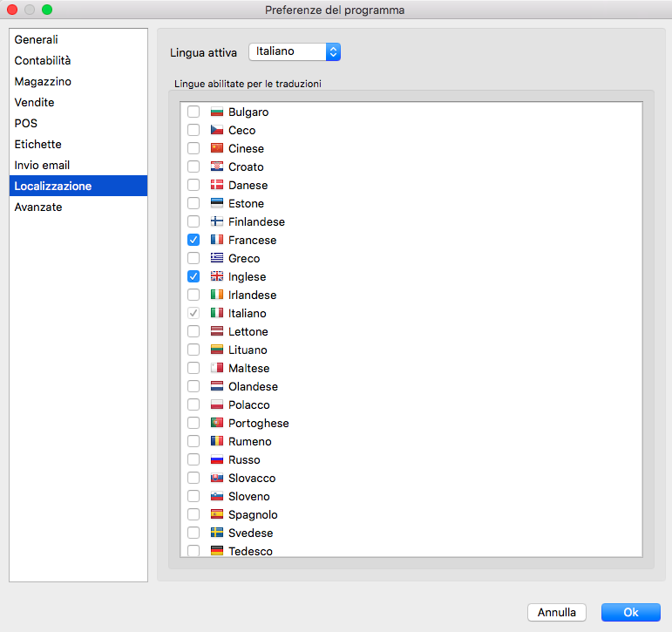Switch to the Contabilità section
Screen dimensions: 672x632
tap(43, 61)
